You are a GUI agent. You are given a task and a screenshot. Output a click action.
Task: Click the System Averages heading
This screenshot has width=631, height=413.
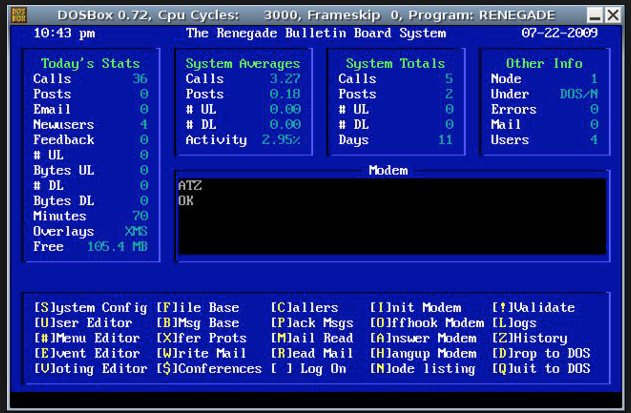[x=243, y=64]
